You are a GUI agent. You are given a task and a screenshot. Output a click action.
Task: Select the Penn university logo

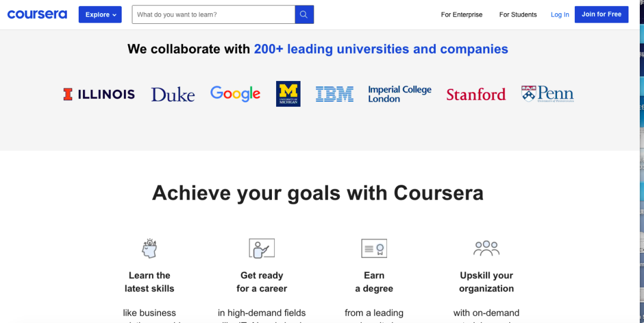pos(547,94)
